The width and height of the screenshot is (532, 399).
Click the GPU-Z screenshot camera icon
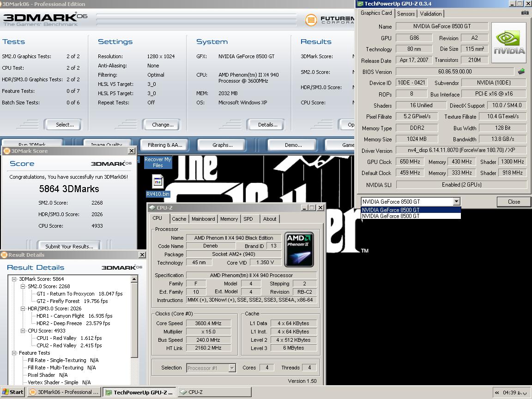click(525, 13)
